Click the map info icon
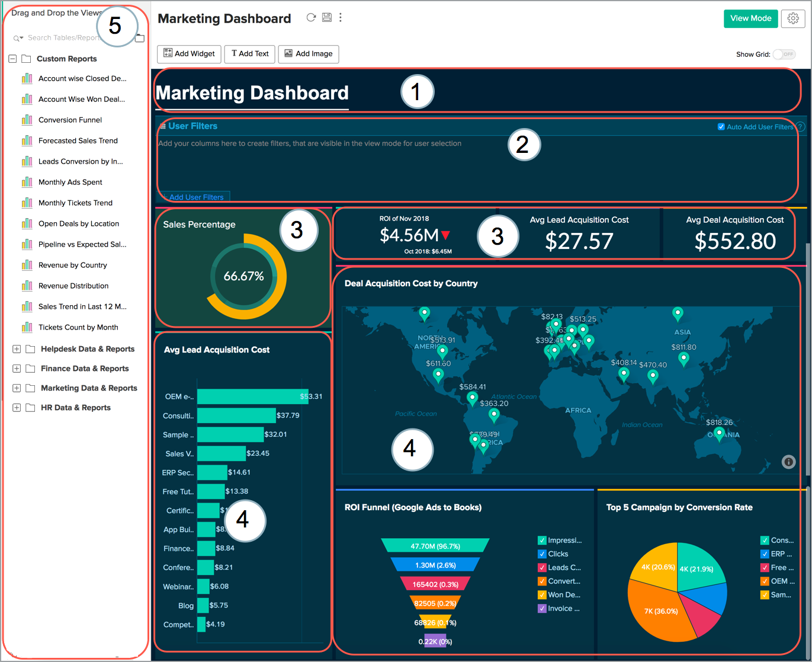The height and width of the screenshot is (662, 812). click(x=788, y=462)
